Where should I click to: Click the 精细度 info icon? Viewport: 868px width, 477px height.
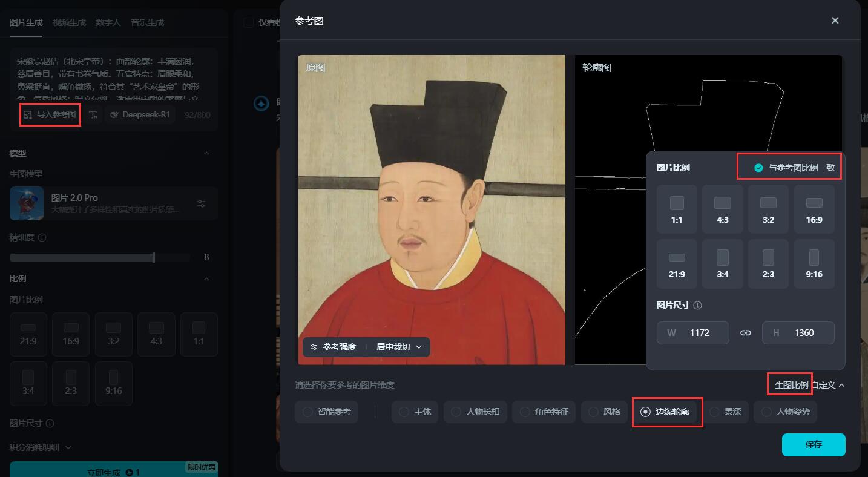42,238
